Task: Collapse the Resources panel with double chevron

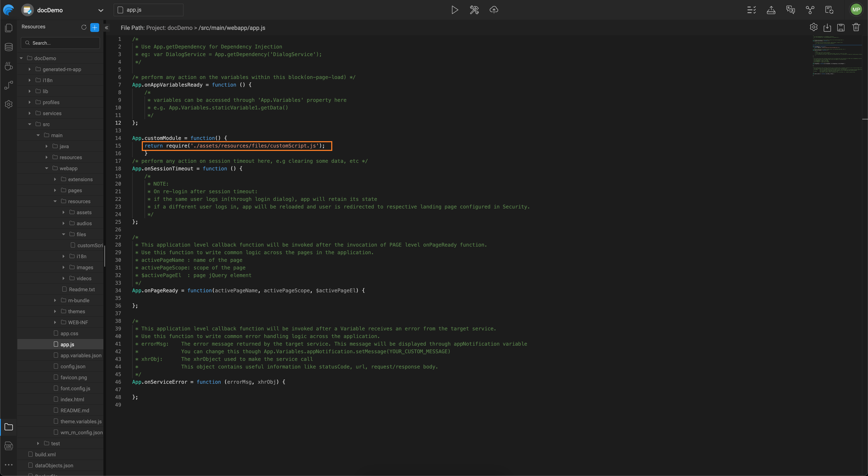Action: (x=106, y=28)
